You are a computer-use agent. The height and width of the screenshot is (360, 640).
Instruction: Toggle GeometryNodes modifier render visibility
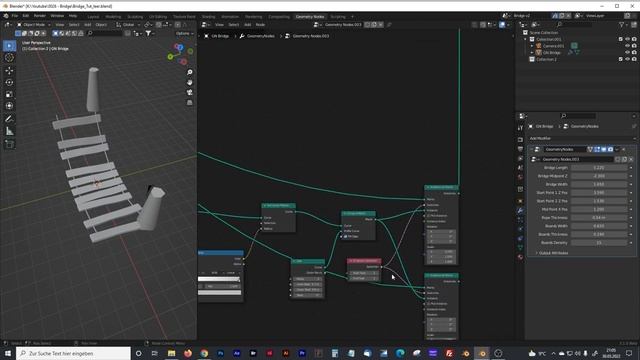pyautogui.click(x=610, y=149)
